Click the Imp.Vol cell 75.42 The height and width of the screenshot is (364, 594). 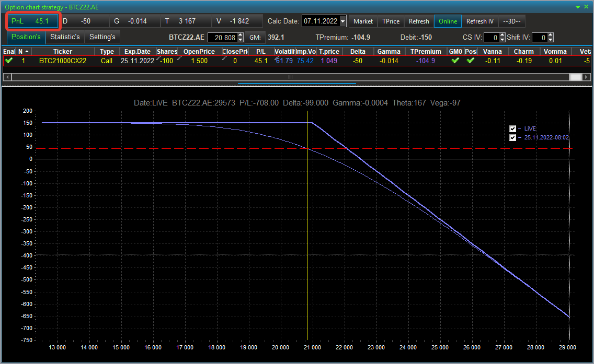pos(305,61)
